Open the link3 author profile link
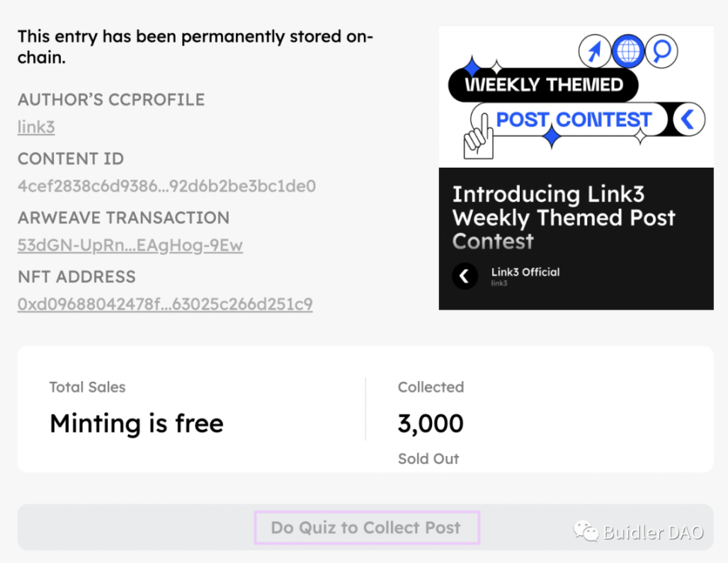The image size is (728, 563). tap(36, 127)
